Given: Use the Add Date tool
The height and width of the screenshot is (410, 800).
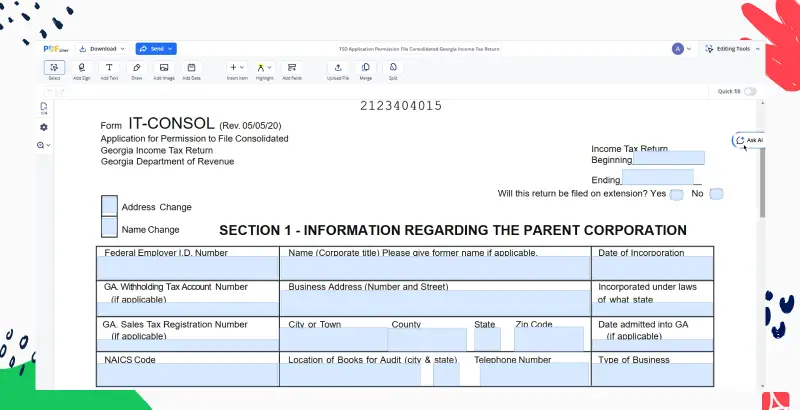Looking at the screenshot, I should (191, 68).
